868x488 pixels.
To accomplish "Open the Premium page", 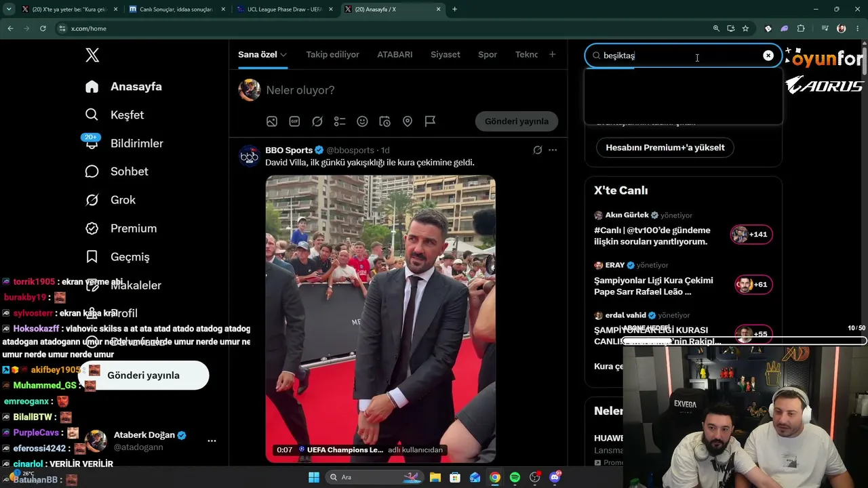I will (x=121, y=228).
